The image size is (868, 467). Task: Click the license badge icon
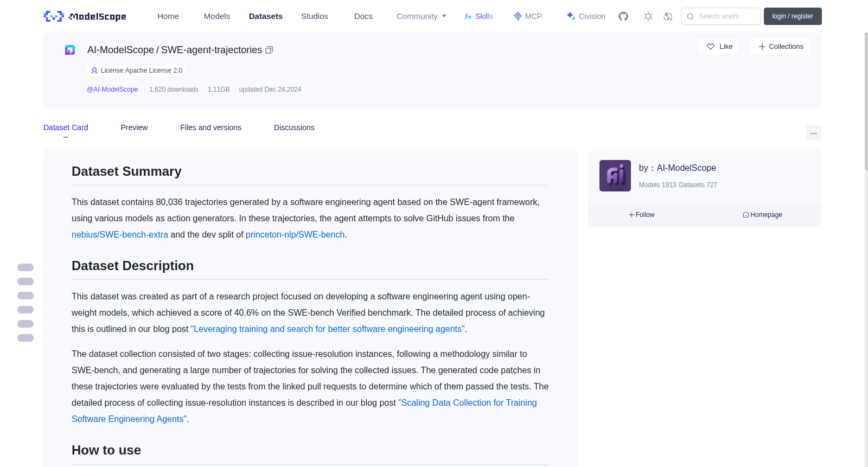pyautogui.click(x=94, y=71)
